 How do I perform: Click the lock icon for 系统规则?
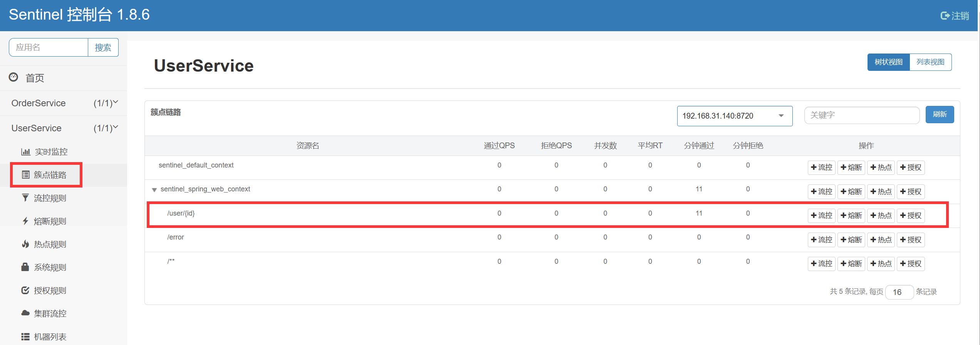pos(25,267)
